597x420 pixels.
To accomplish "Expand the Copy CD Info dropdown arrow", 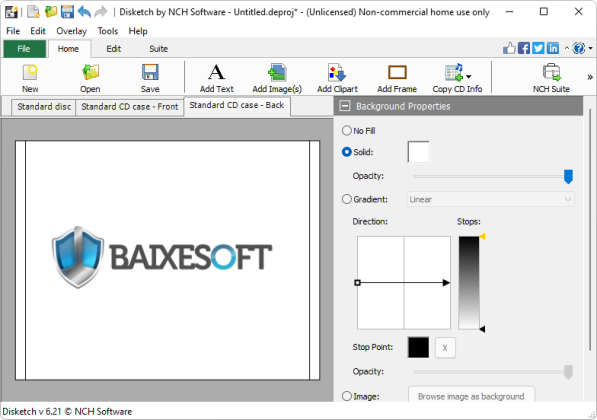I will click(x=469, y=77).
